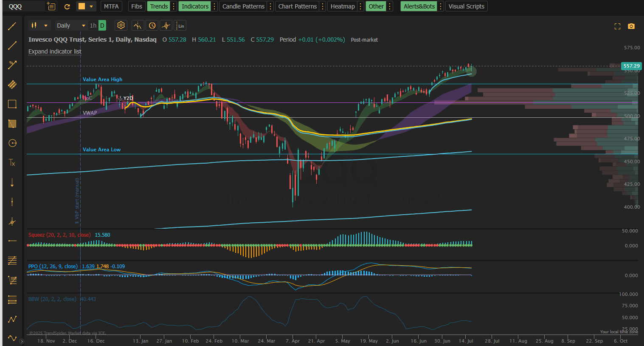
Task: Click the Value Area High label
Action: (x=102, y=79)
